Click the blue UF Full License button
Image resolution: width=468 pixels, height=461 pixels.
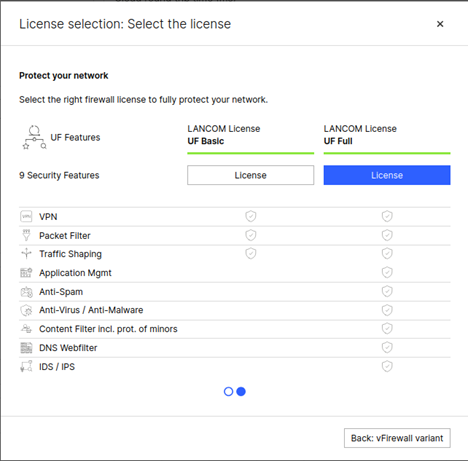387,175
